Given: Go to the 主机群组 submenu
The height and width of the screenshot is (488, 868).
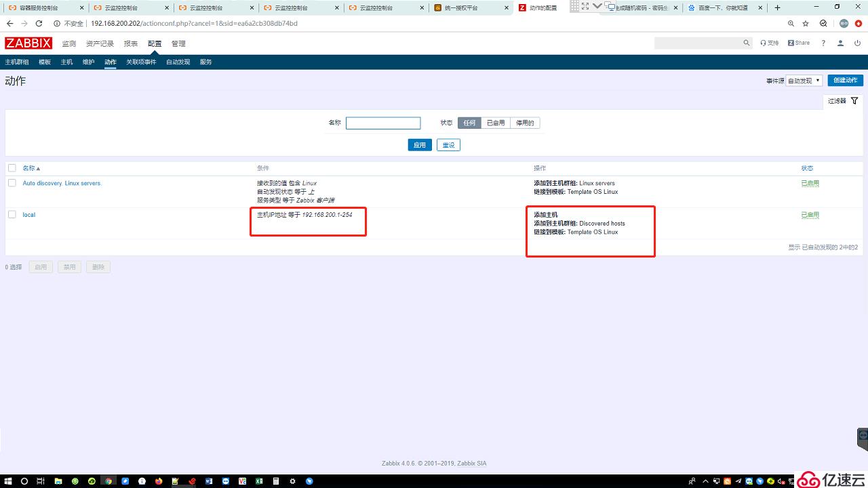Looking at the screenshot, I should coord(17,62).
